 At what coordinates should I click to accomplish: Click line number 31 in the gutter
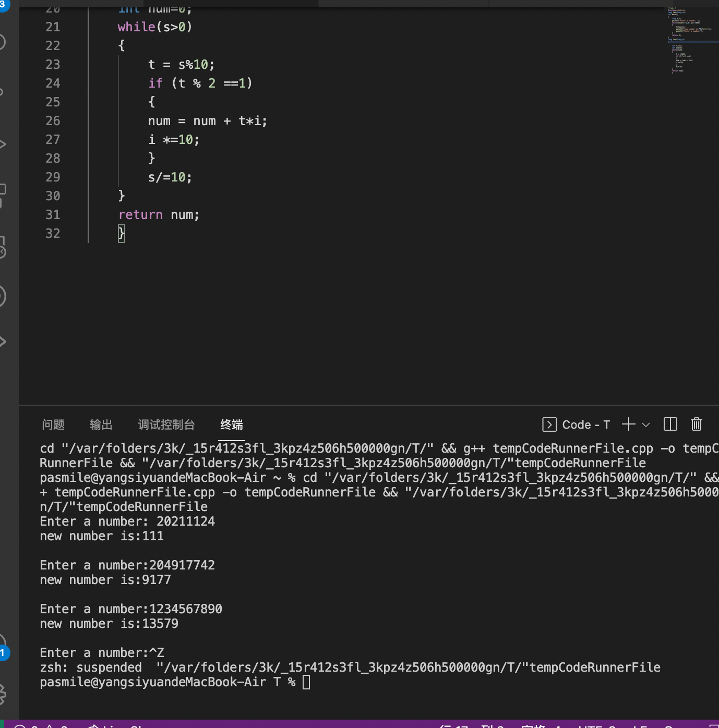53,215
